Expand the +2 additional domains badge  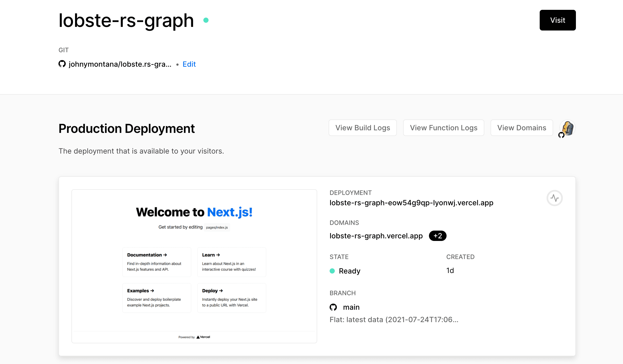(x=437, y=236)
